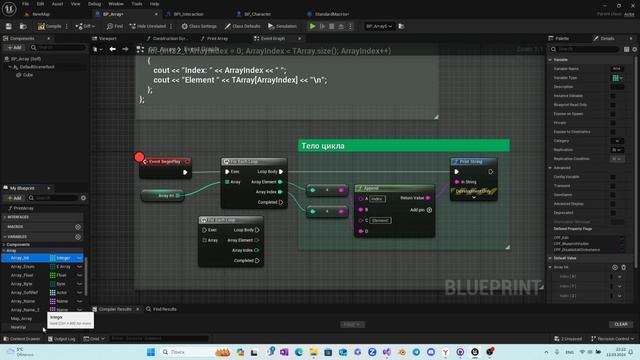Click Add button in Components panel
Screen dimensions: 640x360
[14, 48]
